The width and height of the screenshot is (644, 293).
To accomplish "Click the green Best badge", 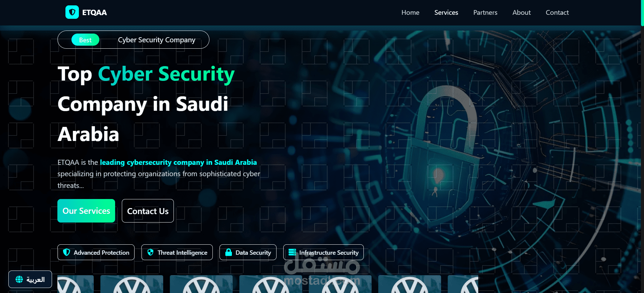I will point(85,40).
